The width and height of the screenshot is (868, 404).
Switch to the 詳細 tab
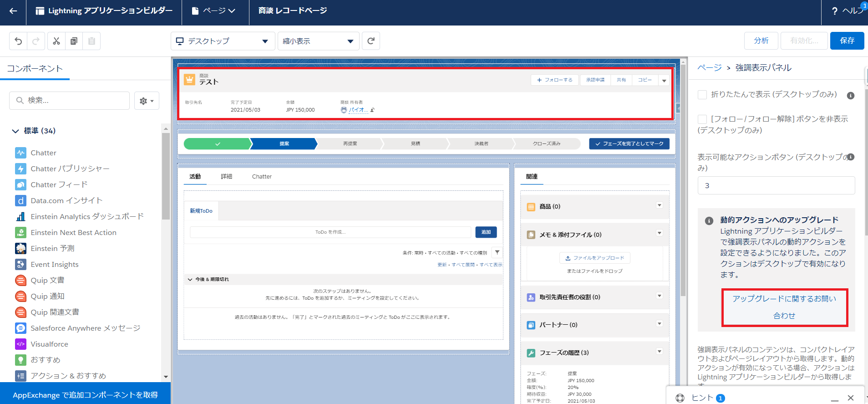[x=227, y=177]
